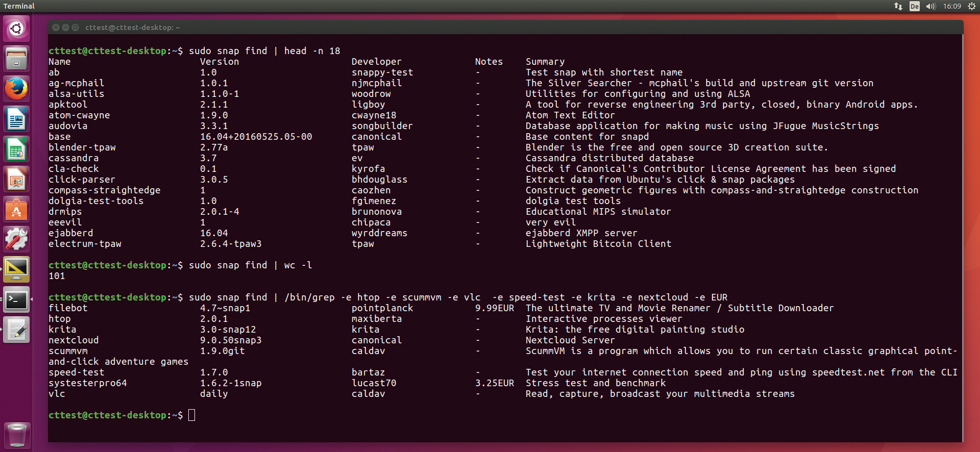The image size is (980, 452).
Task: Open the Ubuntu Dash search launcher
Action: (16, 29)
